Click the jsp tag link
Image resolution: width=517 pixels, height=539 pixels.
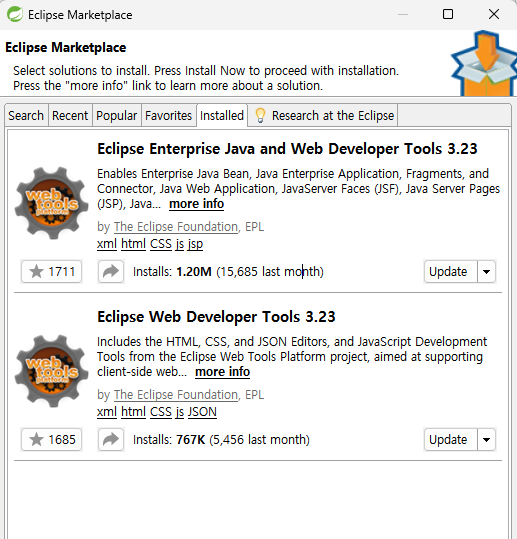pos(195,244)
